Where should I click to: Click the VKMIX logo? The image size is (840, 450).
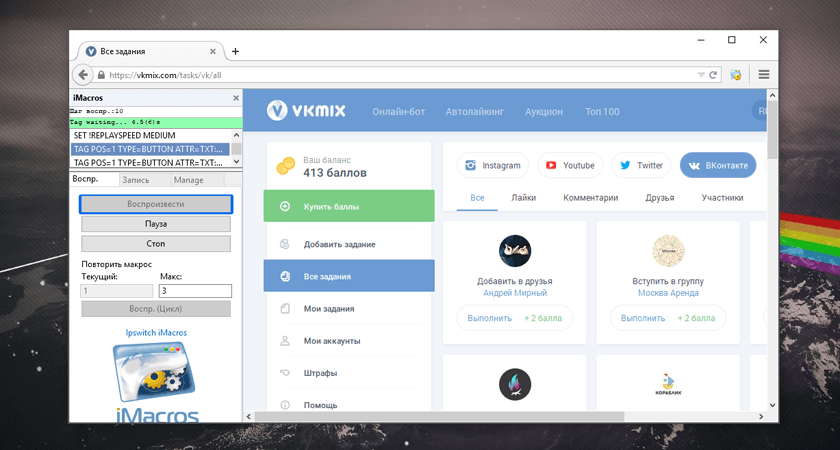[306, 111]
